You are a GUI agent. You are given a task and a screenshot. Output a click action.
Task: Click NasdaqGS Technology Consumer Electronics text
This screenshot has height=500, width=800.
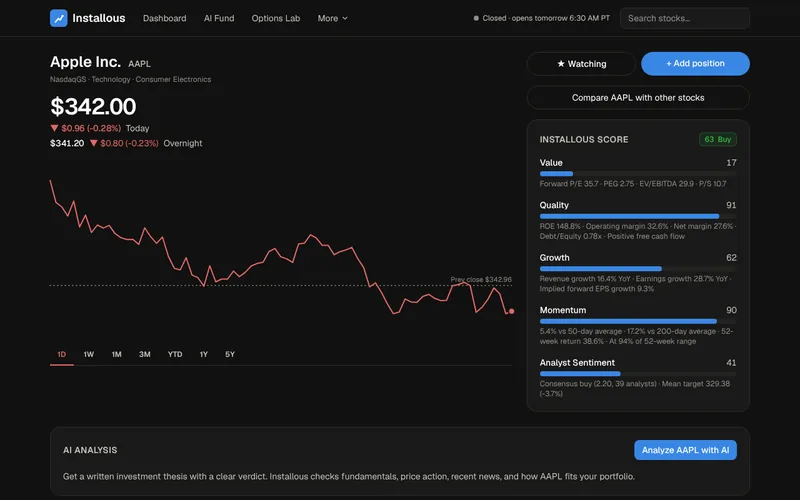coord(131,79)
